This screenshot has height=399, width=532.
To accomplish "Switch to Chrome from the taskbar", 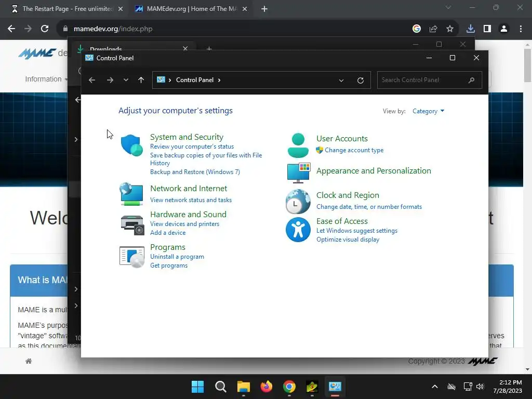I will pos(289,387).
